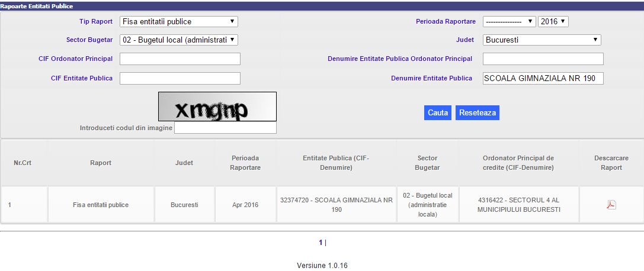Click the Denumire Entitate Publica field with SCOALA GIMNAZIALA
Image resolution: width=644 pixels, height=271 pixels.
(x=543, y=78)
